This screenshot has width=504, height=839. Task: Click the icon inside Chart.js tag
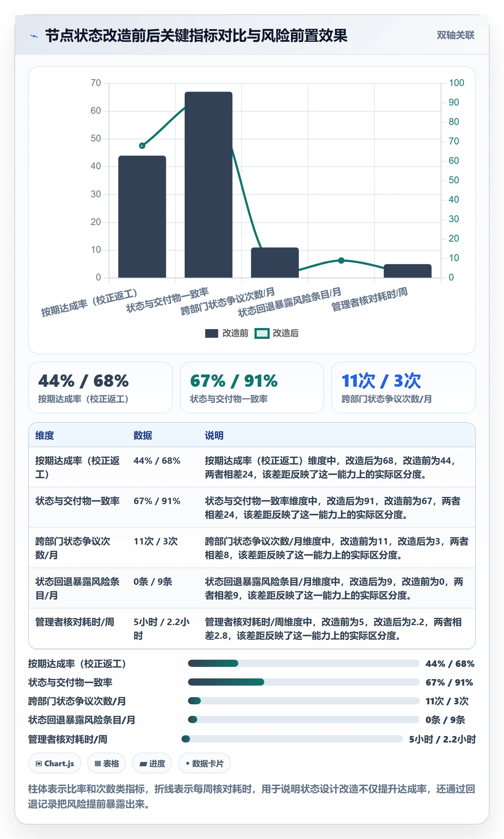click(39, 763)
